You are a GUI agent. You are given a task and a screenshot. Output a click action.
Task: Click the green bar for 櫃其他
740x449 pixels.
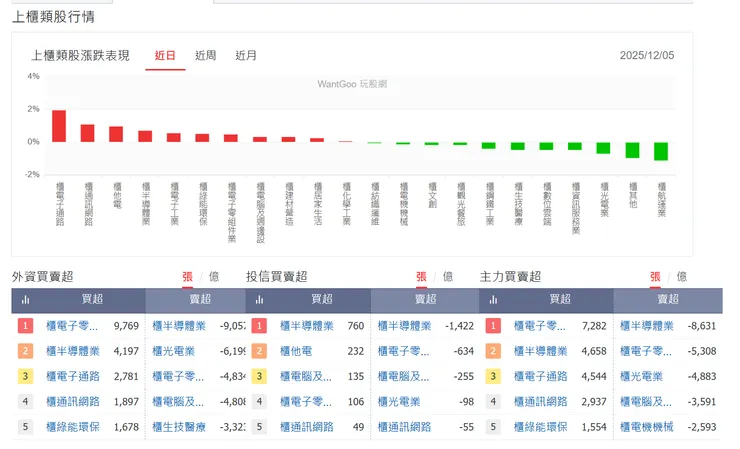coord(632,150)
